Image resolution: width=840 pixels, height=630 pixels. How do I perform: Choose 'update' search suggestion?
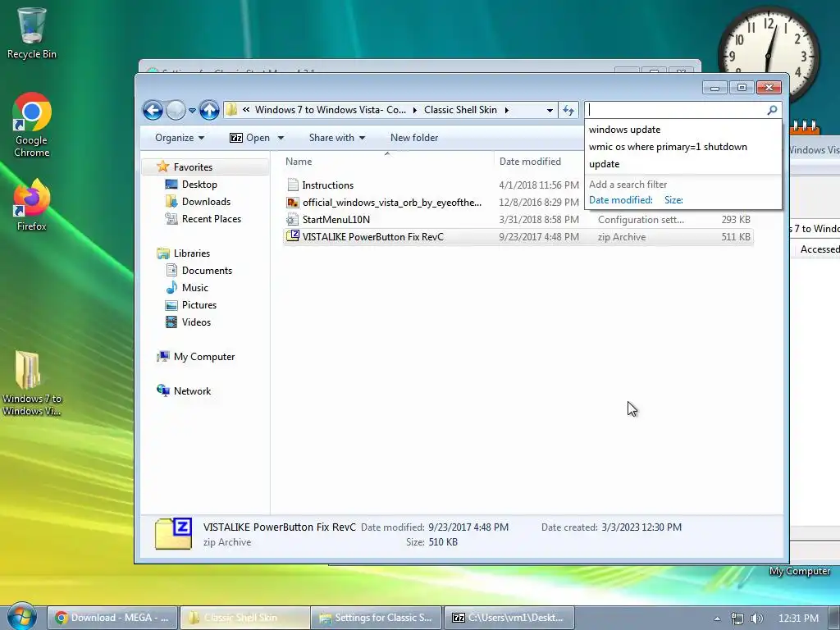pos(683,164)
